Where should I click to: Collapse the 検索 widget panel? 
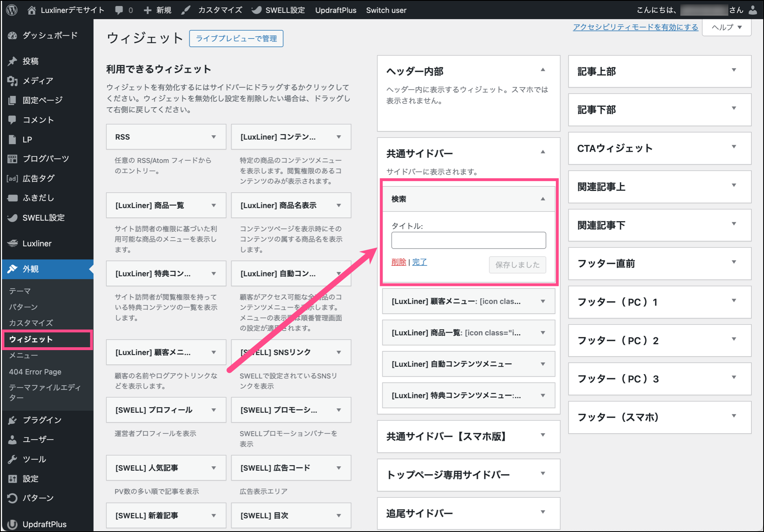(542, 199)
